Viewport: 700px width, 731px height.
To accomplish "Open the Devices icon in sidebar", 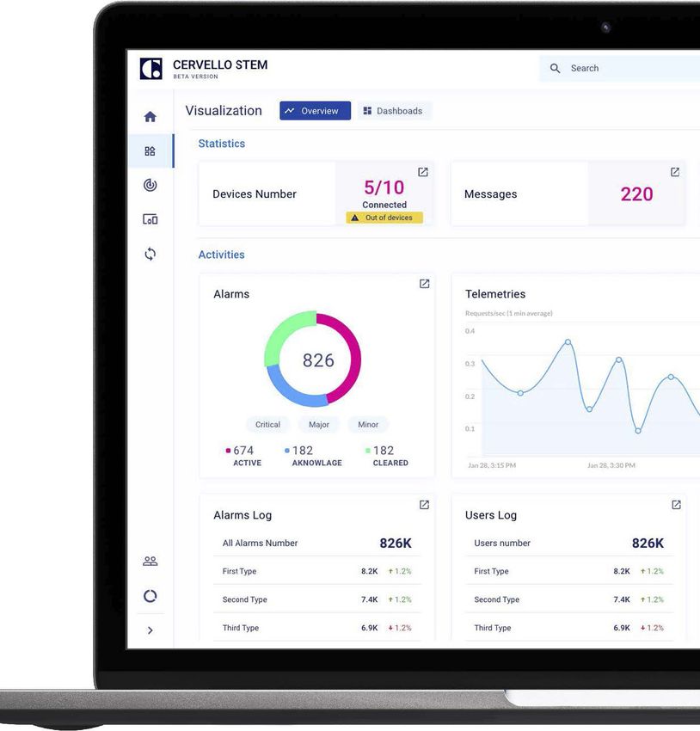I will (x=150, y=219).
